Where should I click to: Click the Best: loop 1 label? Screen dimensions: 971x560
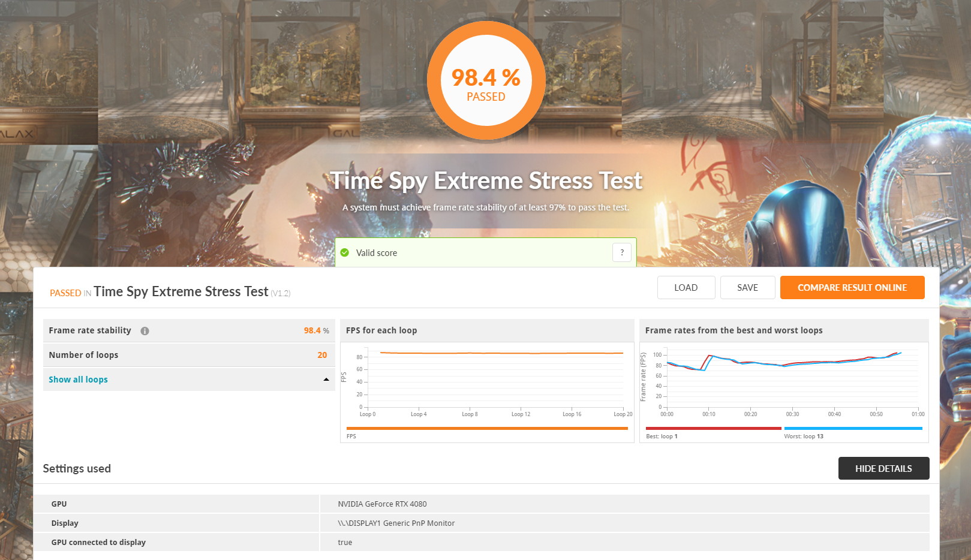662,436
